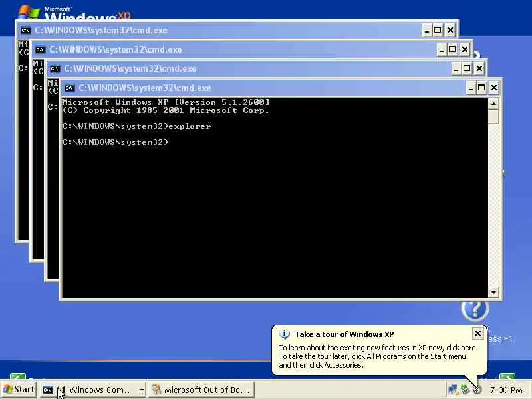Viewport: 532px width, 399px height.
Task: Minimize the second cmd.exe window
Action: tap(456, 69)
